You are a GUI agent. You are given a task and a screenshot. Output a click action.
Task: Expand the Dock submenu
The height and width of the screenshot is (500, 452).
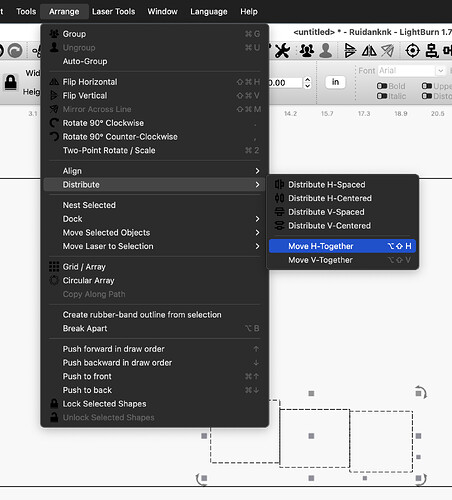[x=155, y=219]
